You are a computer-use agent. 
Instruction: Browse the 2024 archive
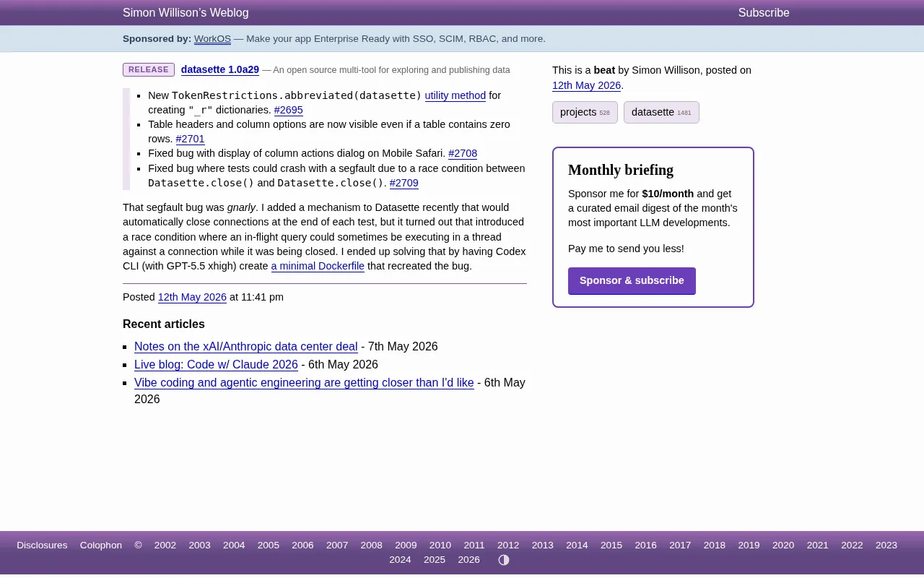400,560
